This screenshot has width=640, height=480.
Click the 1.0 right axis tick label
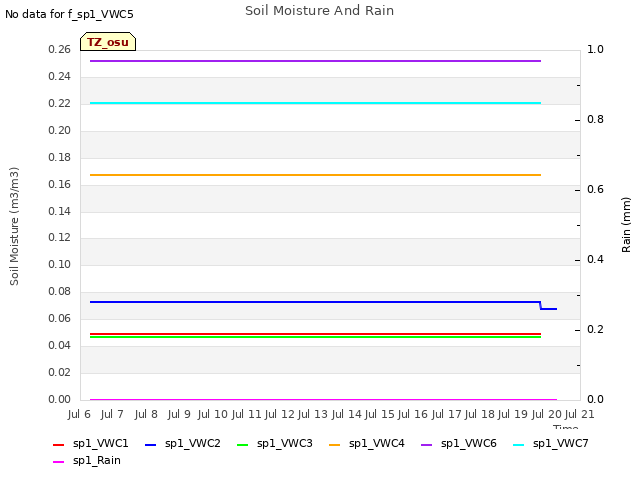tap(596, 49)
